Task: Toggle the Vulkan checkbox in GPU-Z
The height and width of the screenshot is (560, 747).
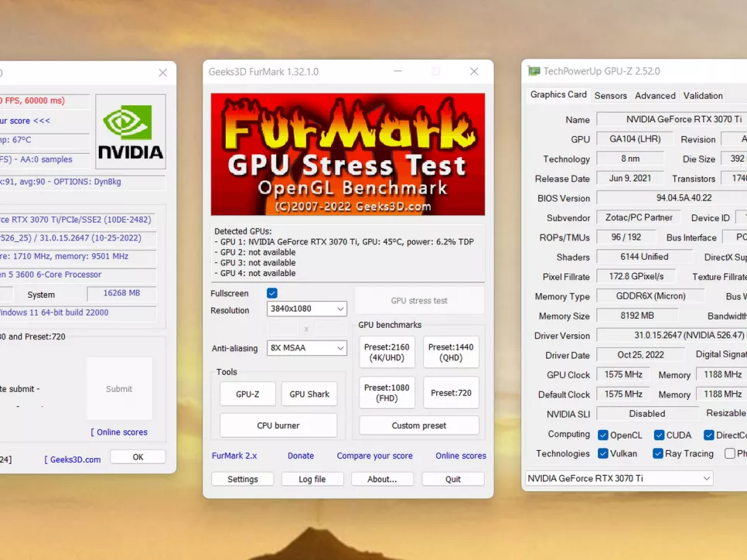Action: 603,453
